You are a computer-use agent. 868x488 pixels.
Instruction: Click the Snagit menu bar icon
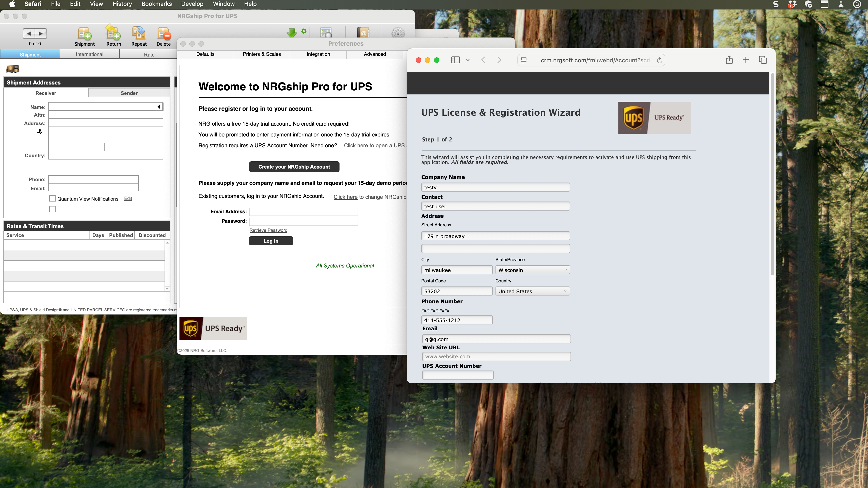pyautogui.click(x=776, y=4)
